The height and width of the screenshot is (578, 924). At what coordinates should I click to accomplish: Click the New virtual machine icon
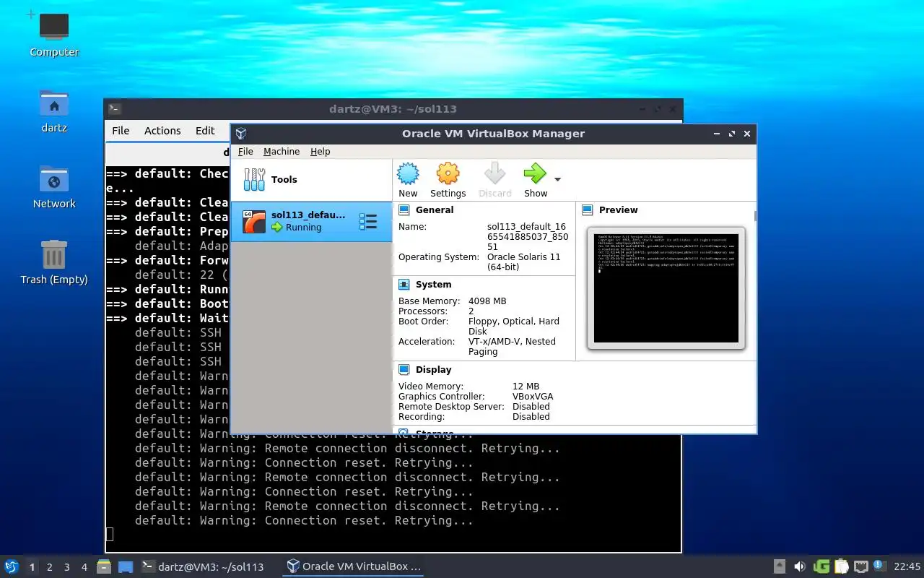tap(408, 174)
